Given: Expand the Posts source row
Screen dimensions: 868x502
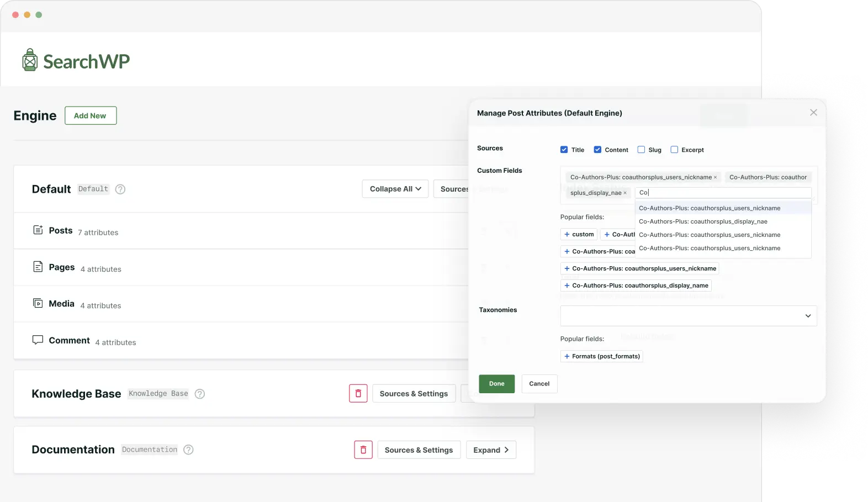Looking at the screenshot, I should pos(241,230).
